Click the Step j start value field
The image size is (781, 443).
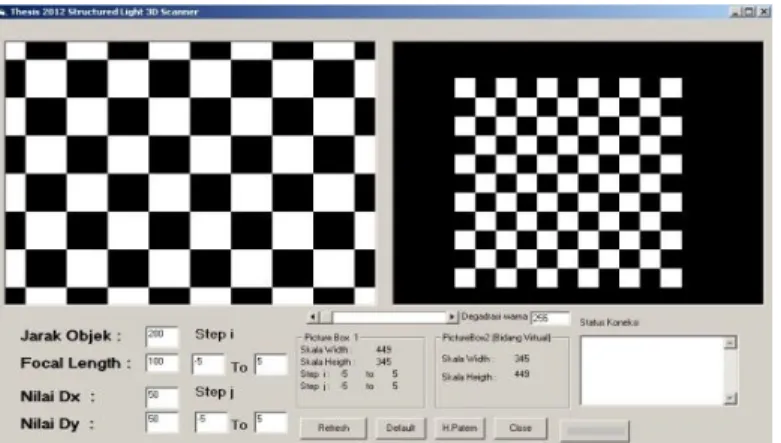tap(211, 422)
